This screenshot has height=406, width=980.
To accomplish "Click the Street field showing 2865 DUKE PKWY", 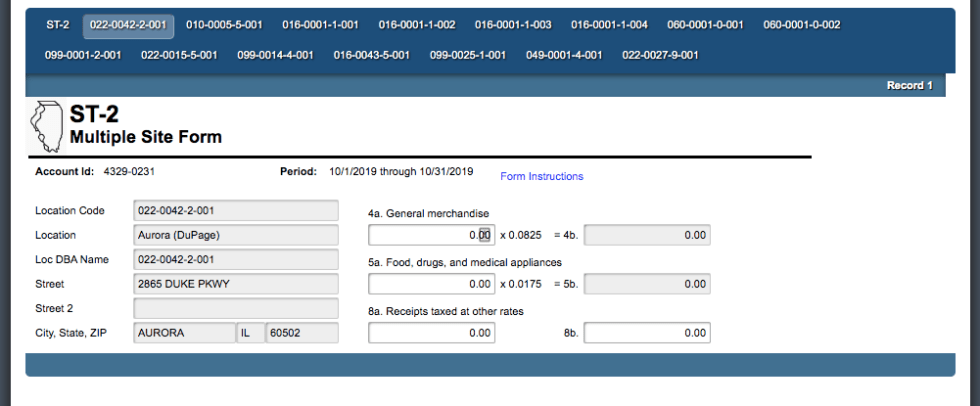I will 235,284.
